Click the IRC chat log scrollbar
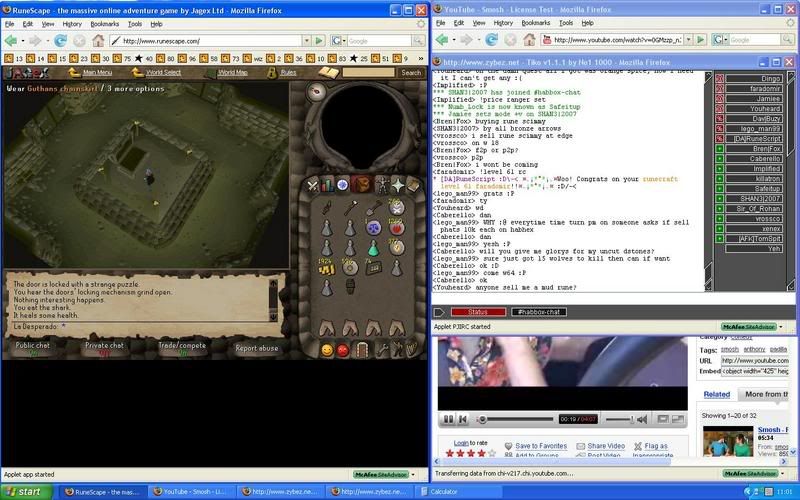 tap(709, 182)
